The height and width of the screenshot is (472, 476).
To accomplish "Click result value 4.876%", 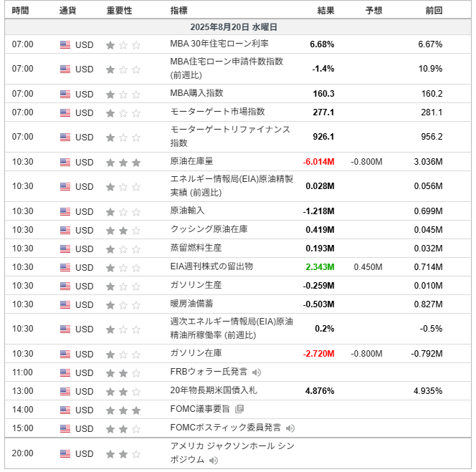I will click(x=320, y=391).
